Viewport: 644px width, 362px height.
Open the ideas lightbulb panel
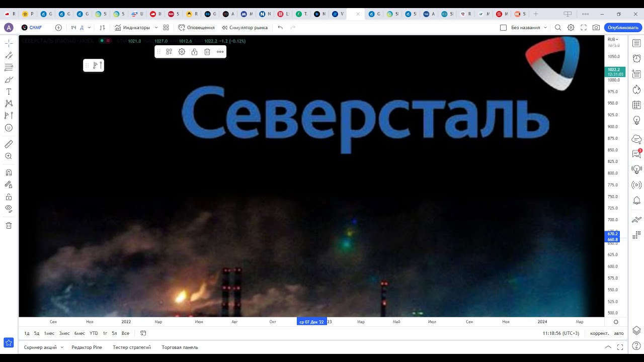point(636,121)
